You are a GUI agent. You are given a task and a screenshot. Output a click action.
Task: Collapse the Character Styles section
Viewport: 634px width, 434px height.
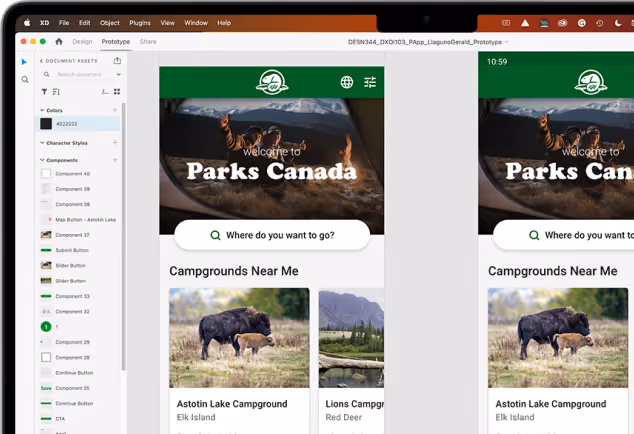pos(42,142)
